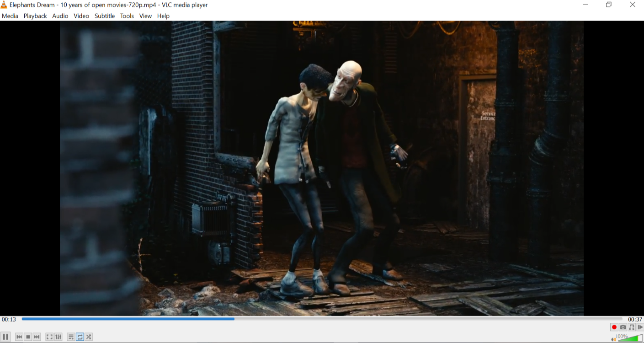Set A-B loop point
The width and height of the screenshot is (644, 343).
[631, 327]
